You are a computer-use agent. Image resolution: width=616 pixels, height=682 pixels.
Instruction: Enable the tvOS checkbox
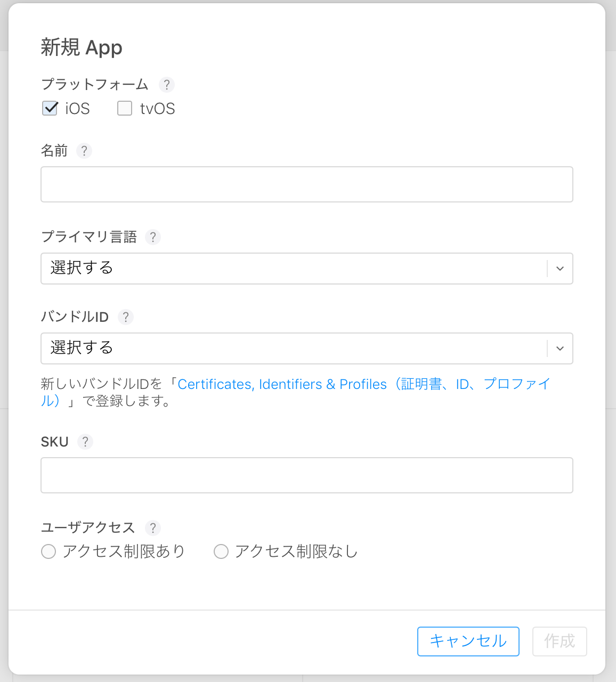click(x=124, y=108)
